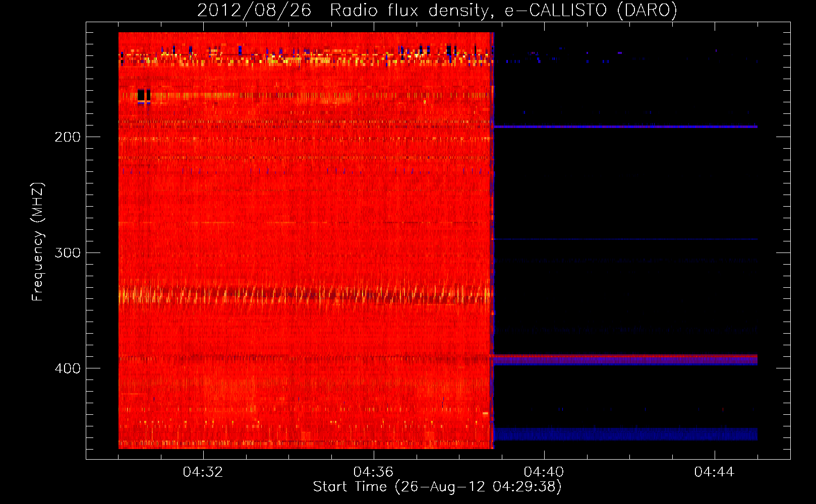Click the thin blue line just above 200 MHz

[625, 127]
